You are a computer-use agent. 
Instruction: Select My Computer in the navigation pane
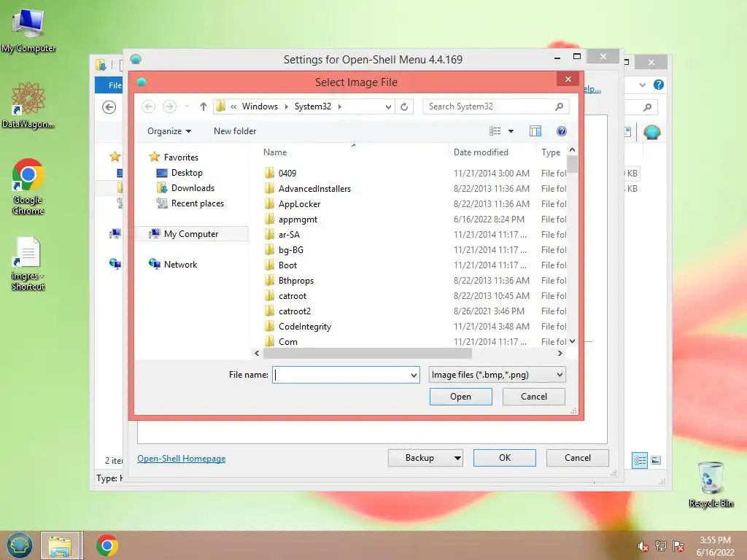191,234
